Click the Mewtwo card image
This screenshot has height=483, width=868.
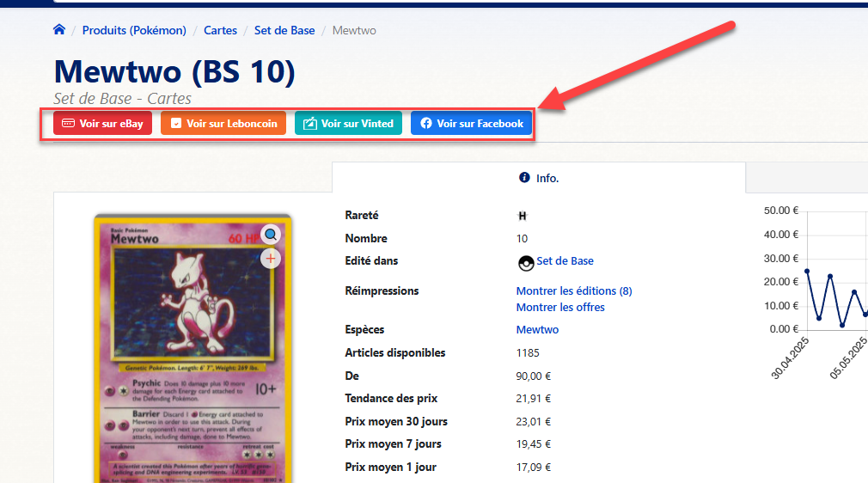(193, 344)
